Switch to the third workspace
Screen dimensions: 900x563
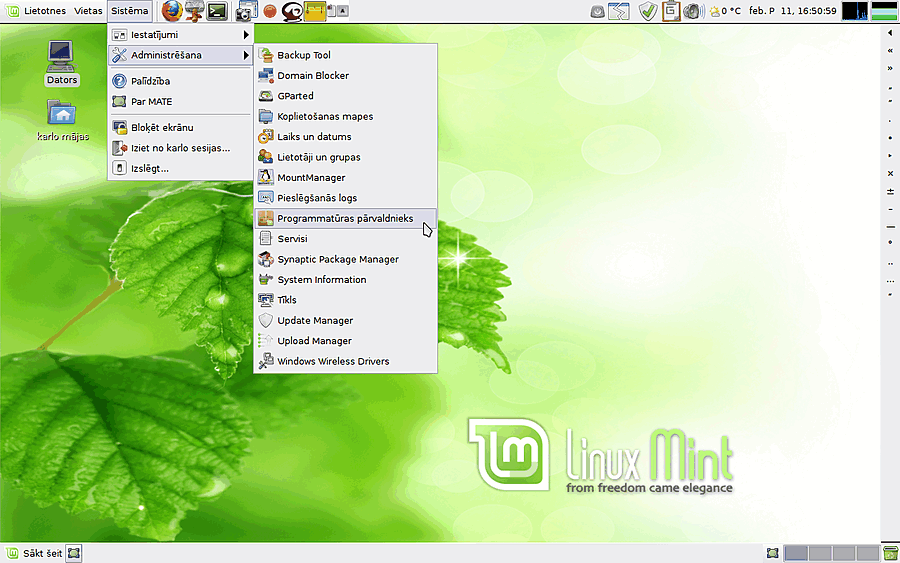(x=844, y=553)
